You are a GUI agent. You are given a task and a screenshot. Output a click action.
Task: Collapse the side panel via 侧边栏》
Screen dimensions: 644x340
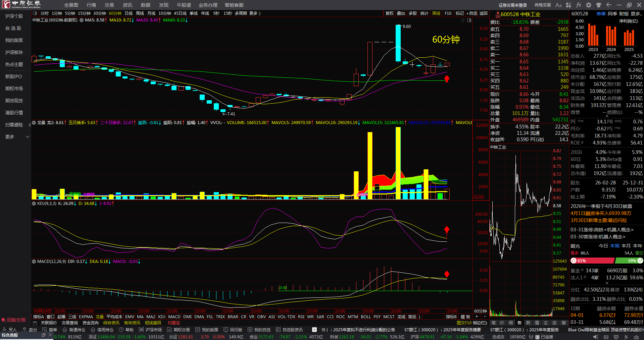click(480, 323)
